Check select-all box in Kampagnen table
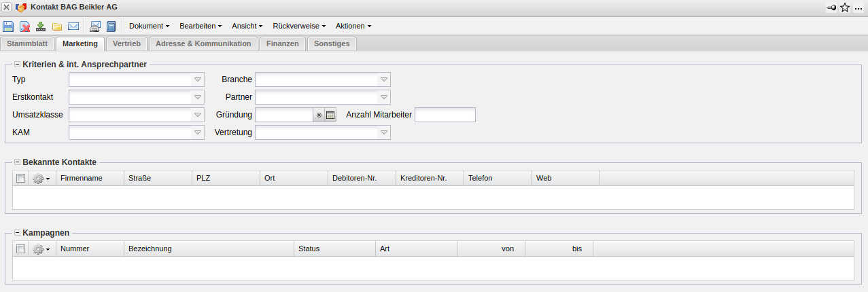868x292 pixels. click(x=21, y=249)
